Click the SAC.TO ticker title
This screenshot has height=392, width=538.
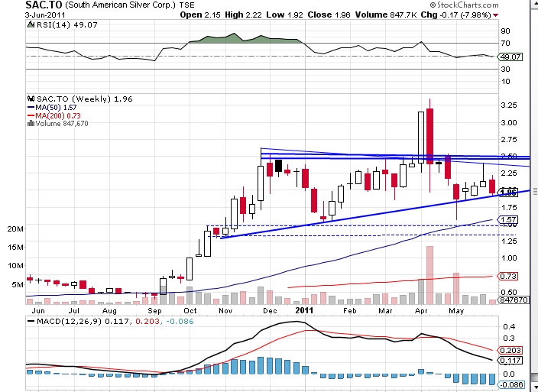click(44, 5)
